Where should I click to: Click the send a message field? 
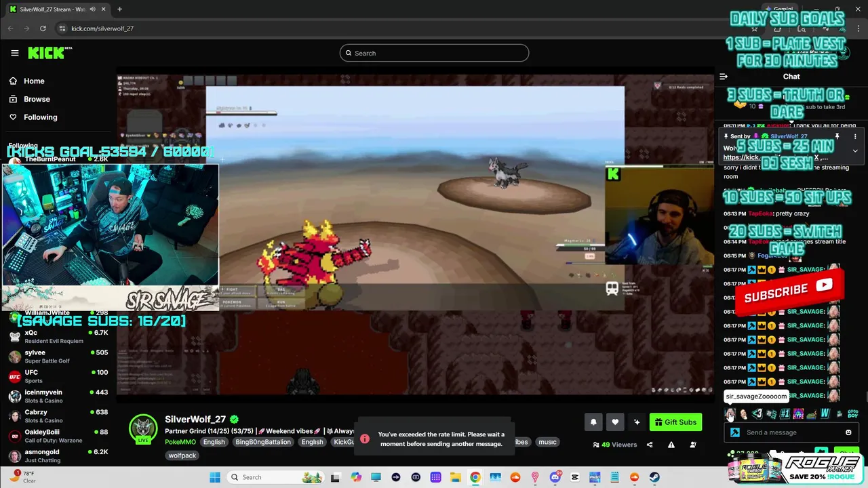(792, 432)
